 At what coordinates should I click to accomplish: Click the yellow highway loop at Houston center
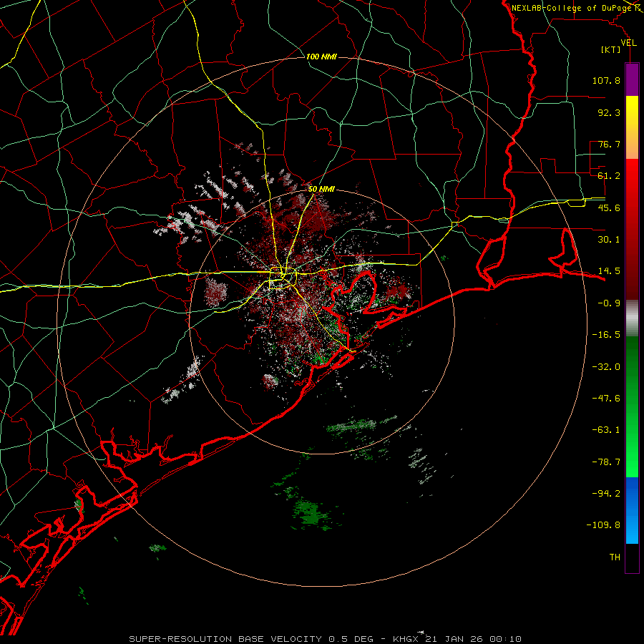[283, 278]
